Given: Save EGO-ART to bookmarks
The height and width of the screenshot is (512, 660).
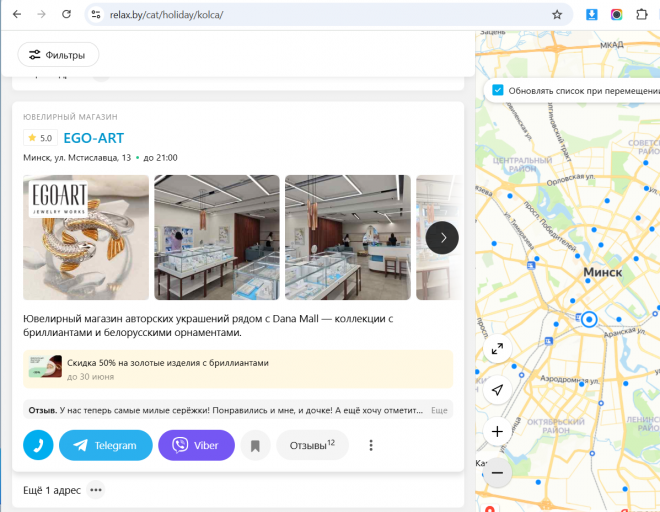Looking at the screenshot, I should pos(255,445).
